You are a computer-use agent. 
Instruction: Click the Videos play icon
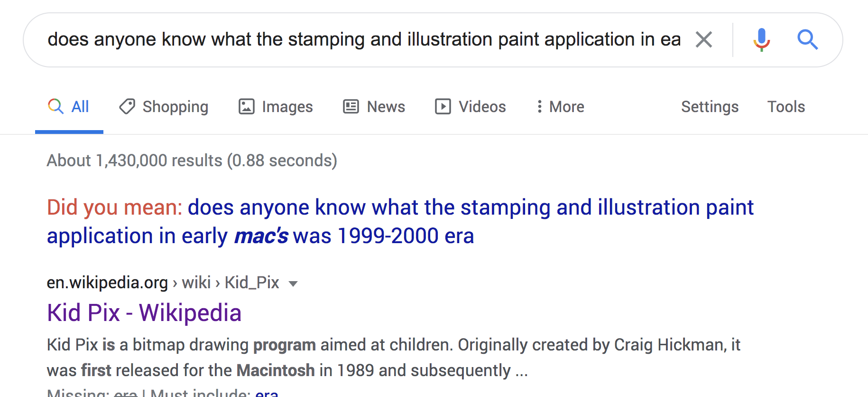click(443, 106)
